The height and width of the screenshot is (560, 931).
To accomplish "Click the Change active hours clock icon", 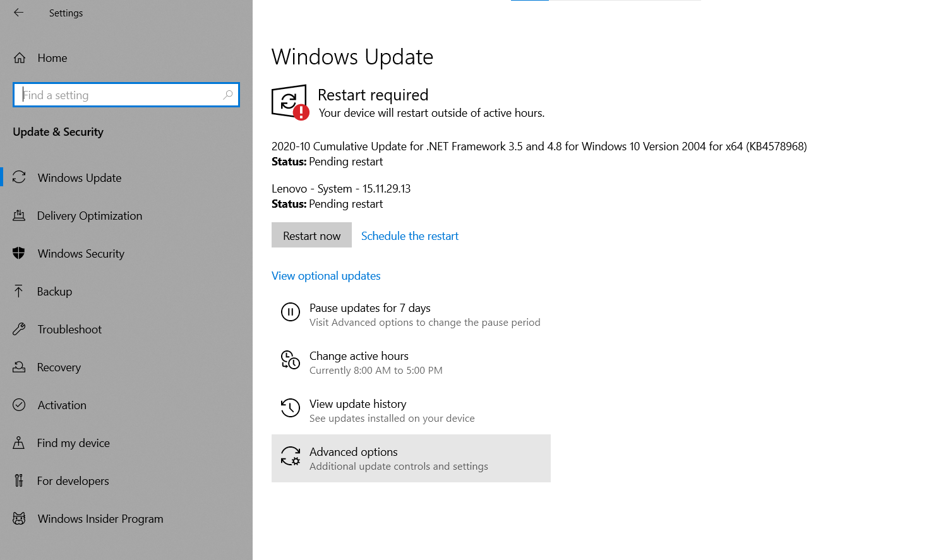I will click(x=290, y=360).
